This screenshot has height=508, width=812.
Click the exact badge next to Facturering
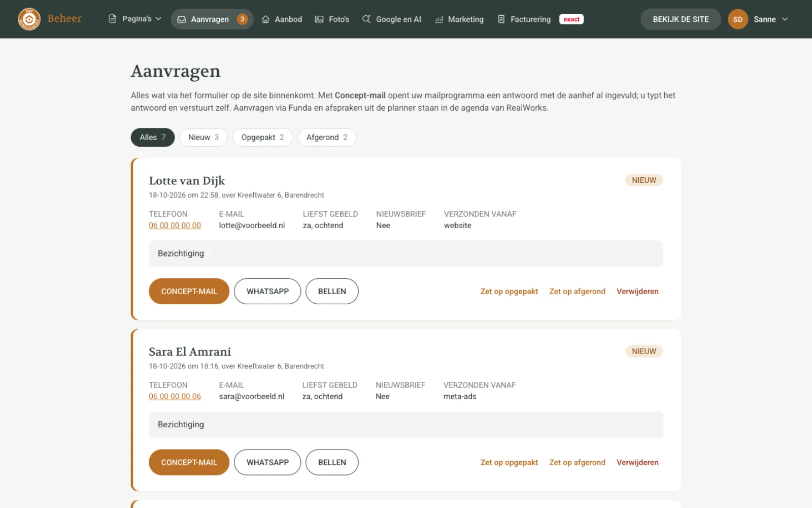[x=571, y=19]
